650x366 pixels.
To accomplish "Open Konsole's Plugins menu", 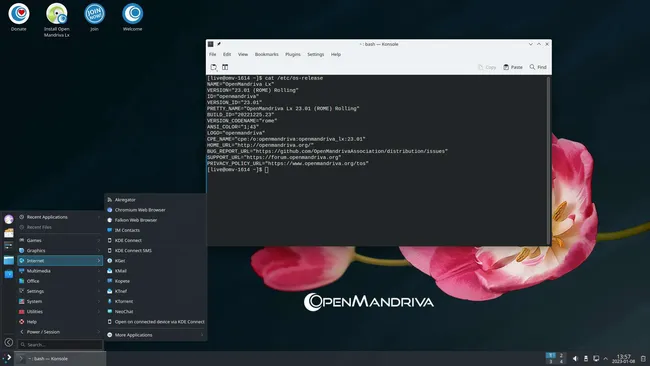I will [x=293, y=54].
